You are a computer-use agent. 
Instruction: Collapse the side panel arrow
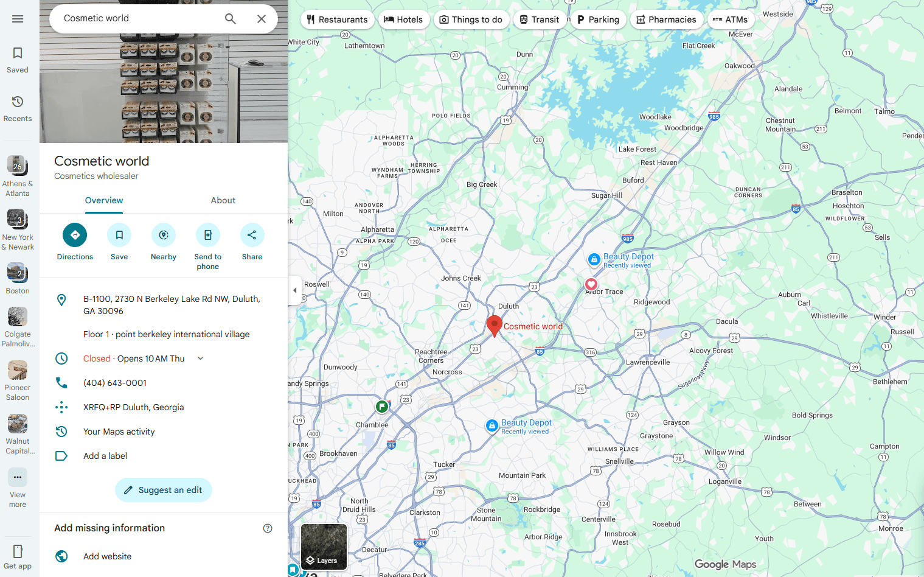tap(295, 290)
